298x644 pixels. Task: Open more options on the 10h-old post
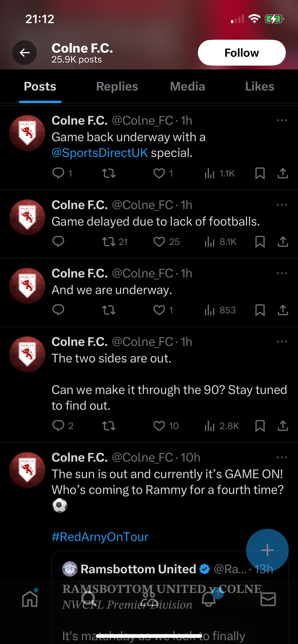click(x=282, y=457)
